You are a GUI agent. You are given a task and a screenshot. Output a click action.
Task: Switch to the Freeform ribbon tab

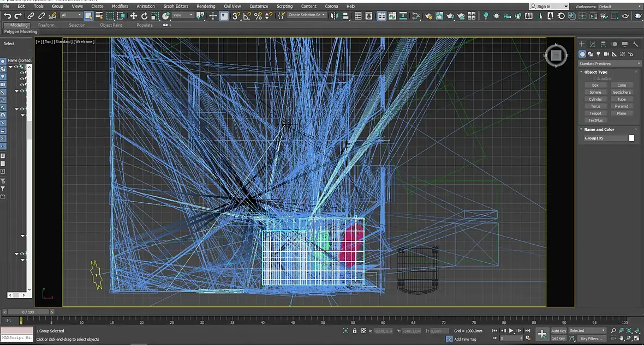(x=46, y=25)
